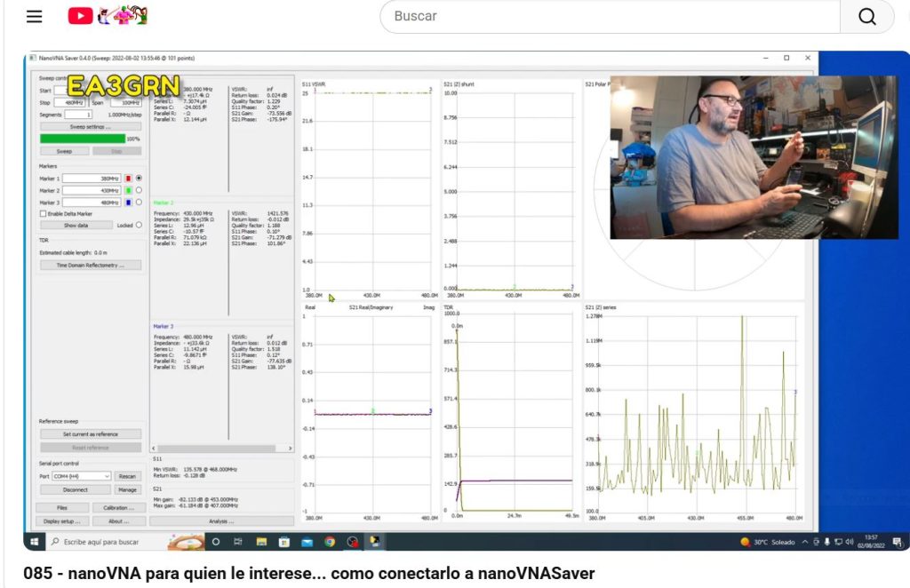Click the Marker 1 frequency field
This screenshot has width=910, height=588.
click(92, 178)
